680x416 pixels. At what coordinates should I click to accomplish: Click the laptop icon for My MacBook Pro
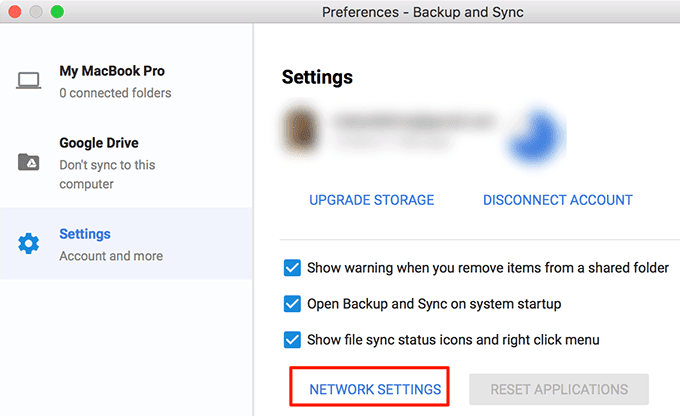tap(29, 81)
